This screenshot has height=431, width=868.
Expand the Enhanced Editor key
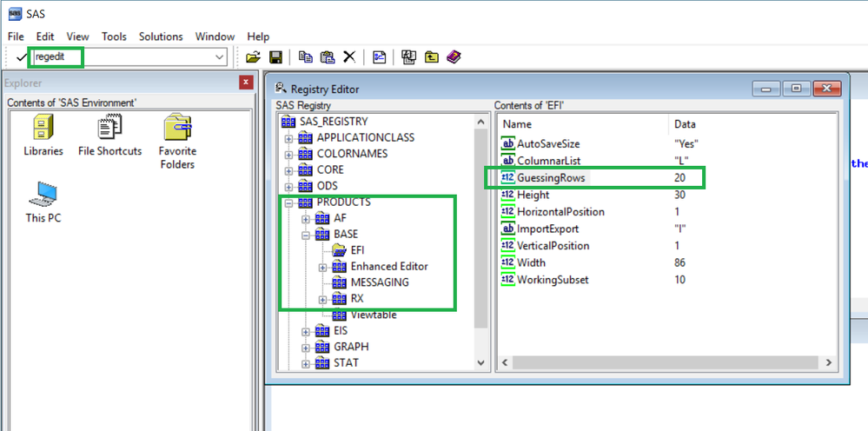pos(322,268)
